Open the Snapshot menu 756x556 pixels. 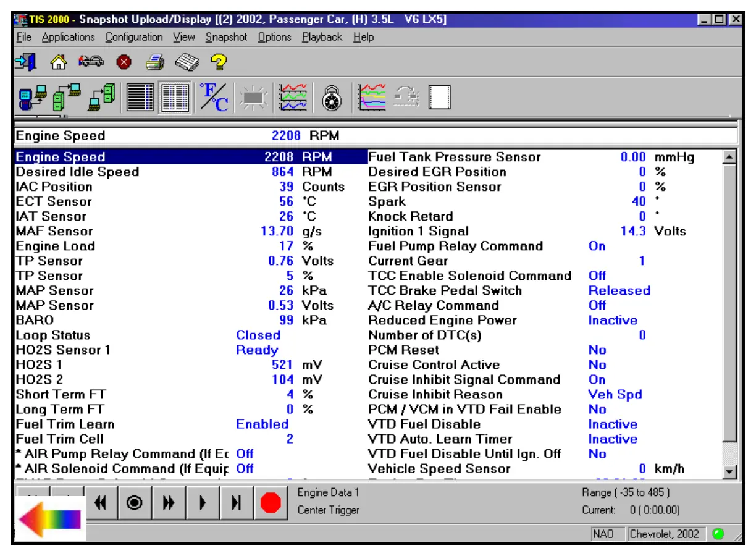click(226, 37)
